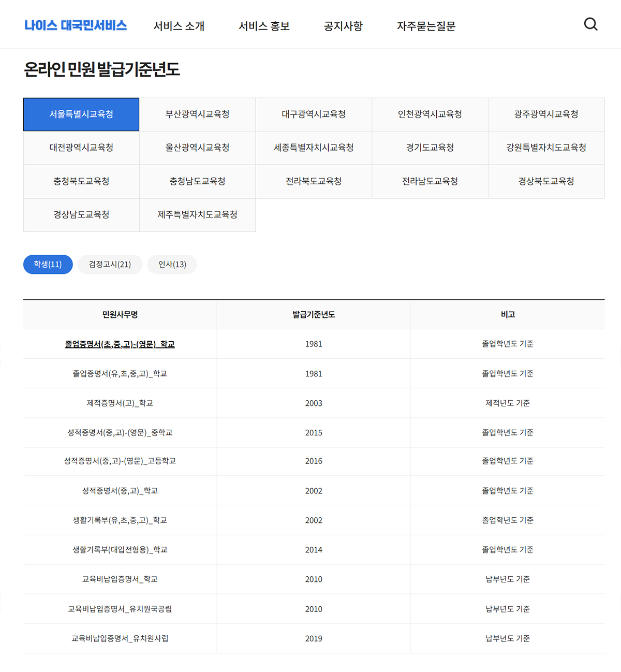Open the 공지사항 menu
The image size is (621, 672).
click(343, 26)
